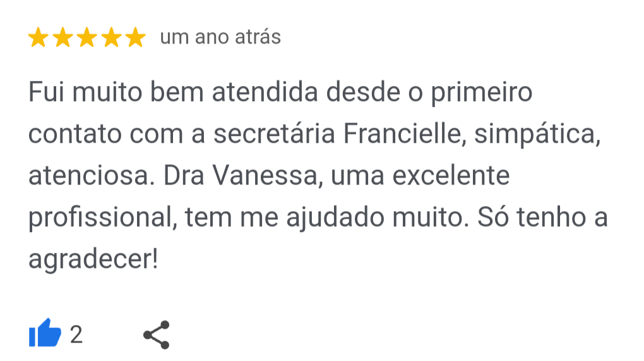
Task: Click the fifth yellow rating star
Action: (134, 38)
